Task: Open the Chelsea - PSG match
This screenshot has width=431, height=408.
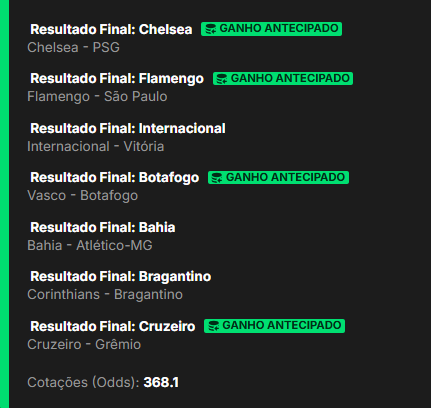Action: 73,47
